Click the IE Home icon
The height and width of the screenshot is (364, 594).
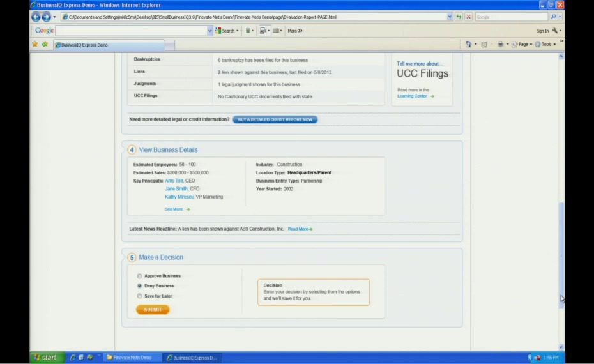(x=468, y=44)
